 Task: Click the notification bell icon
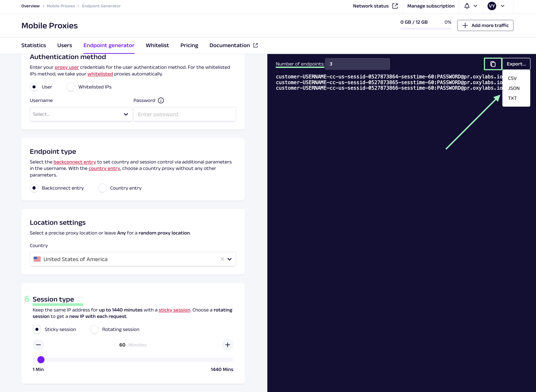[x=467, y=6]
